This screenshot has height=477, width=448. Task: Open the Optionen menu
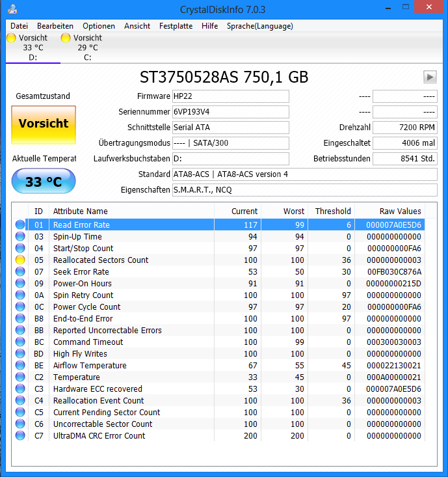(x=99, y=26)
